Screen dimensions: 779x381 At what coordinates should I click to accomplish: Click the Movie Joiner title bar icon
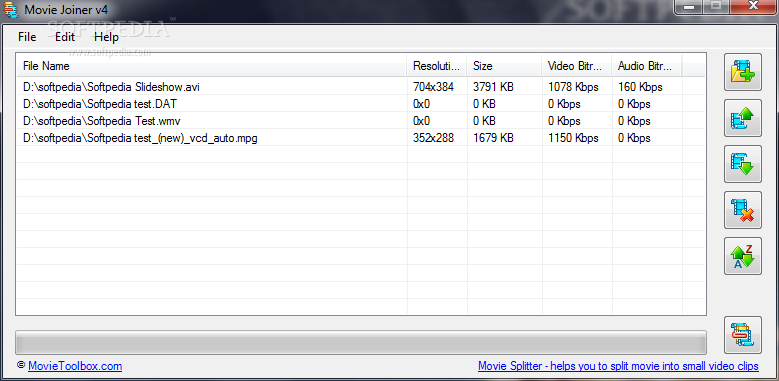(9, 10)
